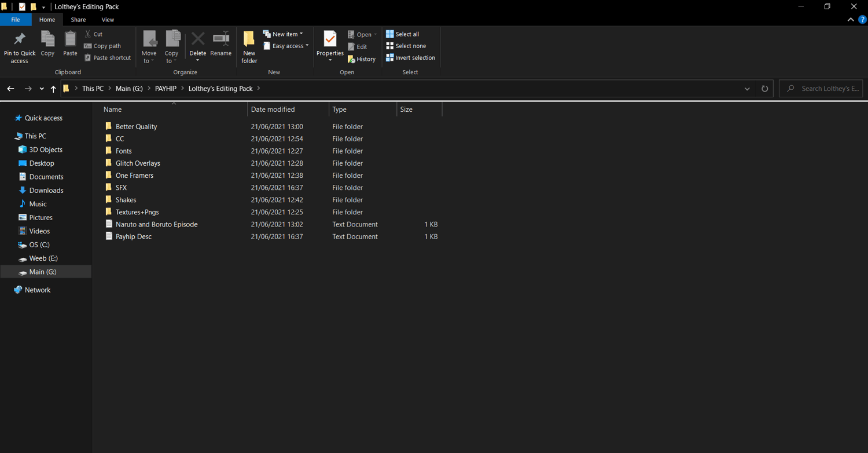Show file History
Screen dimensions: 868x453
(x=362, y=59)
